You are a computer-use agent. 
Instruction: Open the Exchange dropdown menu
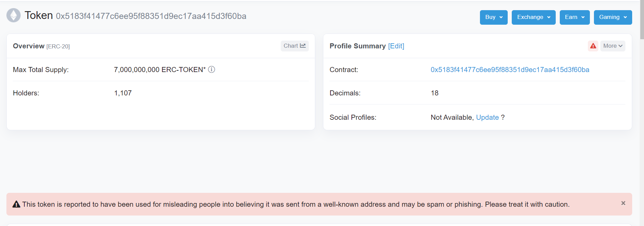[533, 17]
